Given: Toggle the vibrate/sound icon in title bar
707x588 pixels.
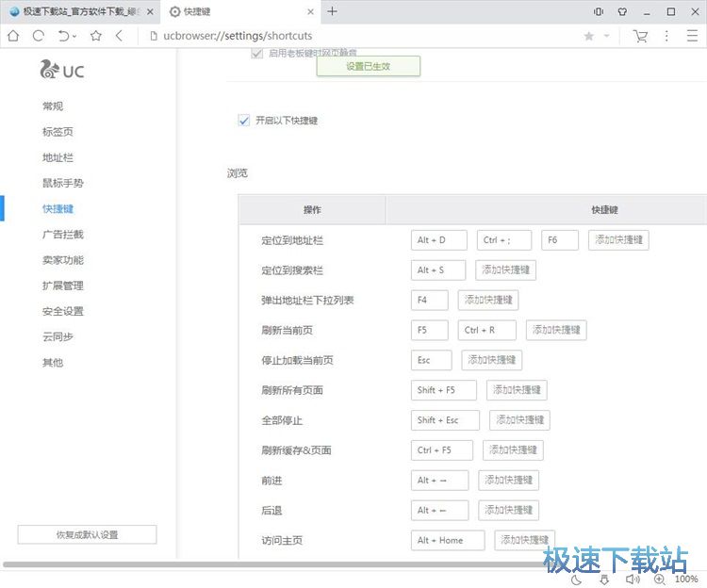Looking at the screenshot, I should 599,11.
